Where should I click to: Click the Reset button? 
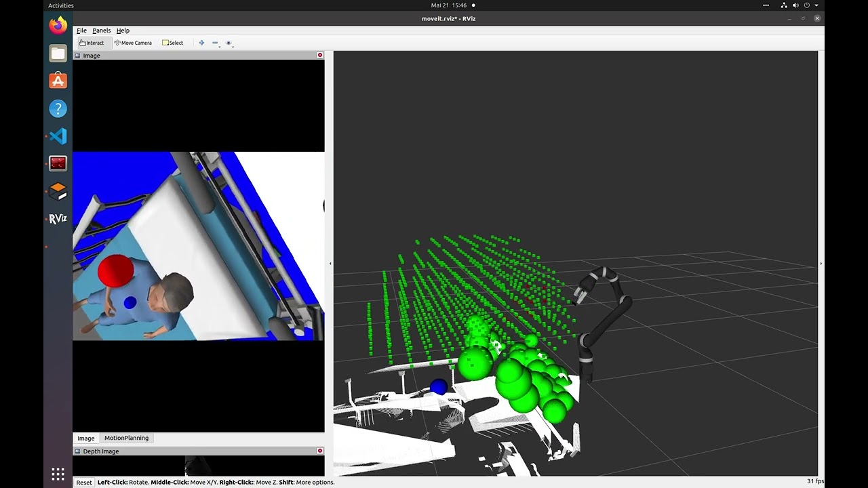(x=84, y=483)
